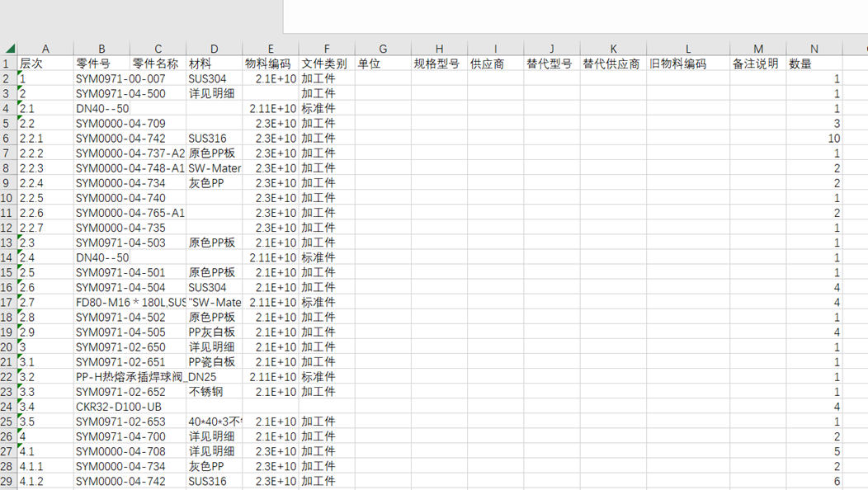Click material cell PP灰白板
Screen dimensions: 868x490
pyautogui.click(x=215, y=332)
